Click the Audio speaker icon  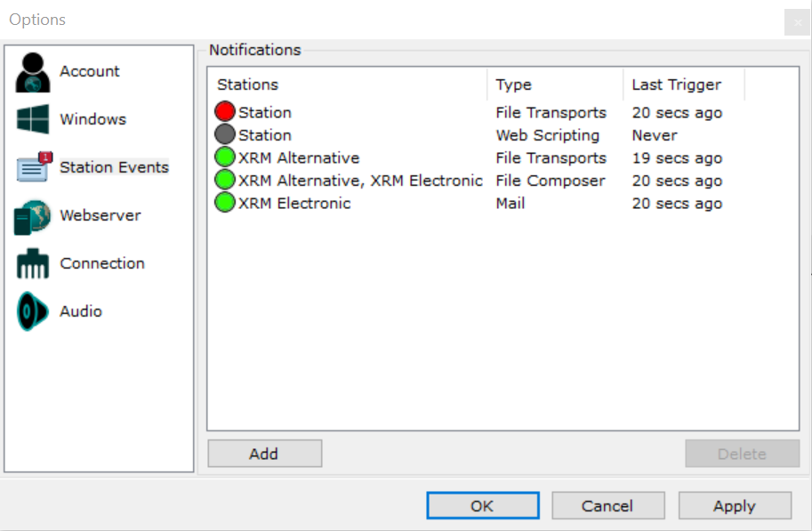(33, 311)
